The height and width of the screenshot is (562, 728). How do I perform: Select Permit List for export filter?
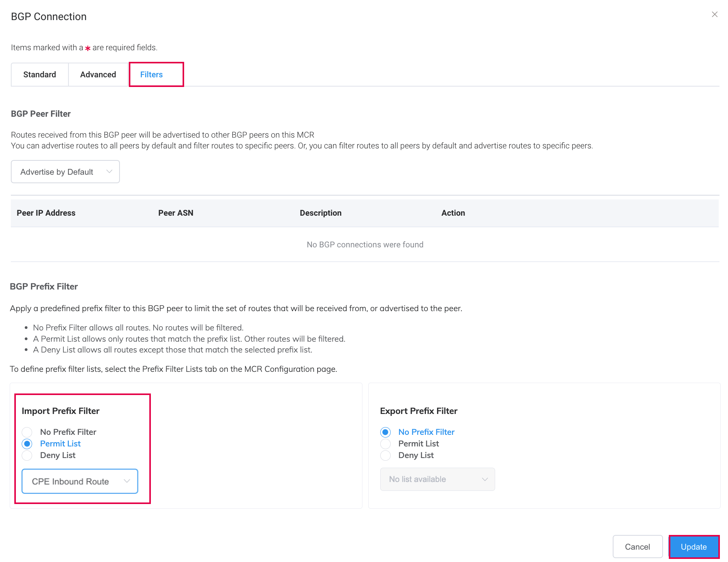point(385,444)
